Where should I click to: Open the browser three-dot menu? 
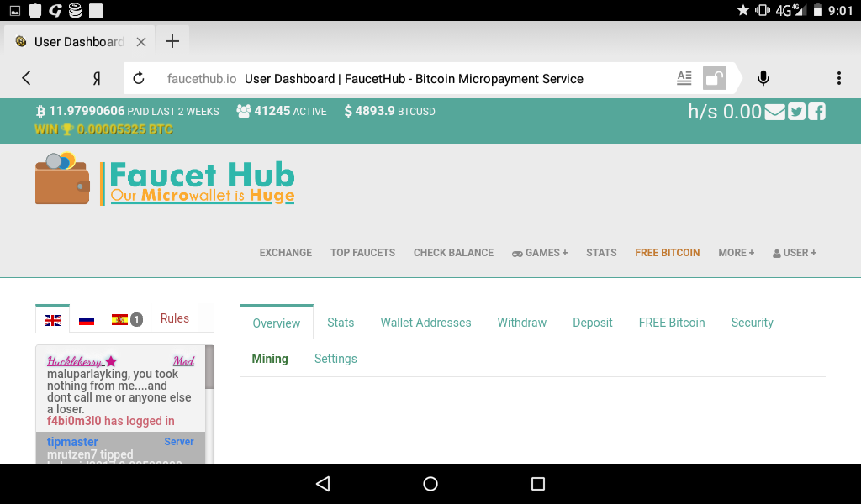point(839,78)
